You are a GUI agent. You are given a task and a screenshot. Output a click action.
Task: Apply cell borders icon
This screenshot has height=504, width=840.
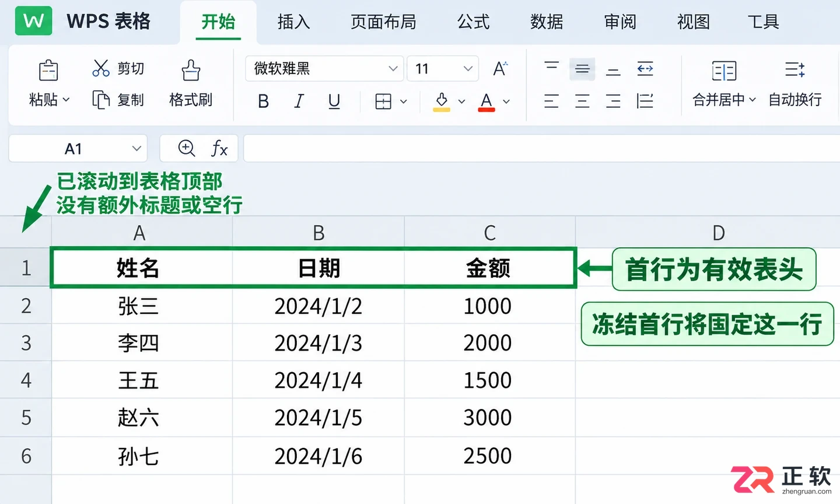383,101
